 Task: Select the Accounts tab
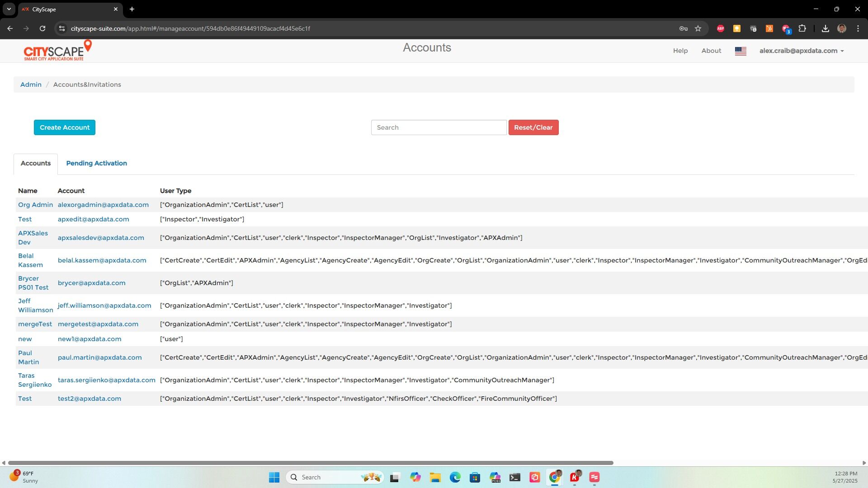pyautogui.click(x=35, y=163)
